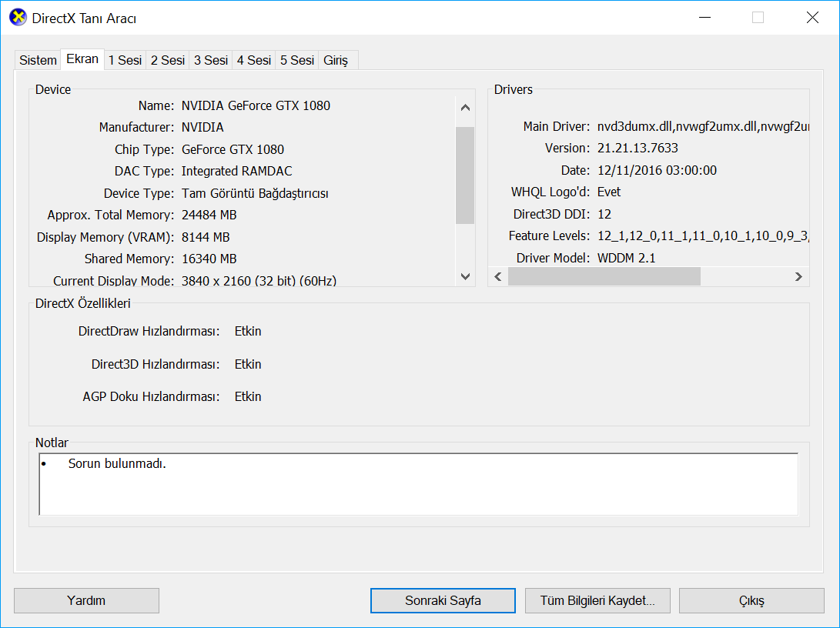Go to the 3 Sesi tab

tap(210, 61)
